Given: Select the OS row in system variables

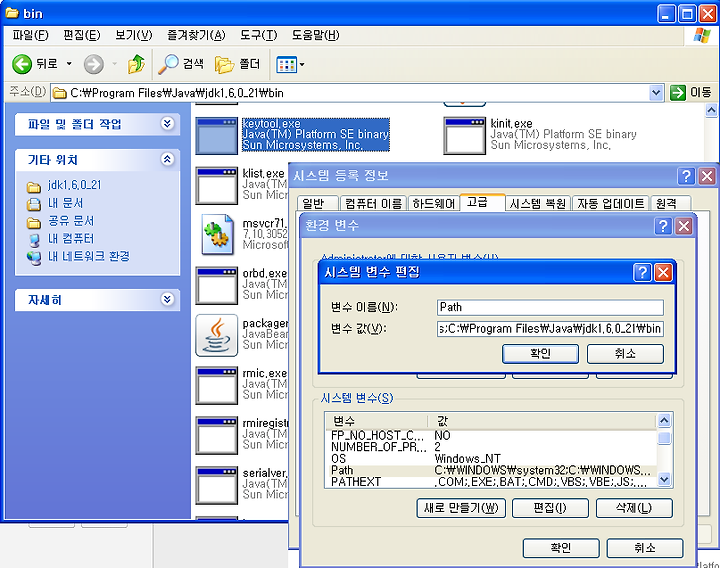Looking at the screenshot, I should [492, 459].
